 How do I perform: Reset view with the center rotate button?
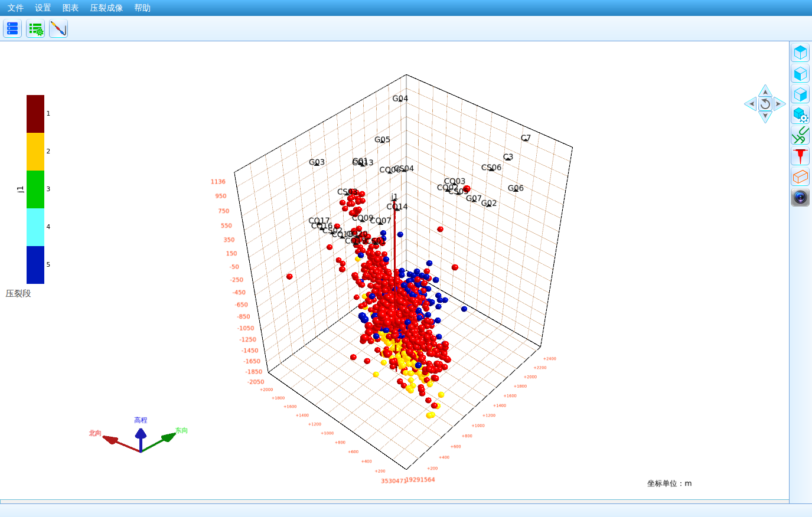coord(765,104)
